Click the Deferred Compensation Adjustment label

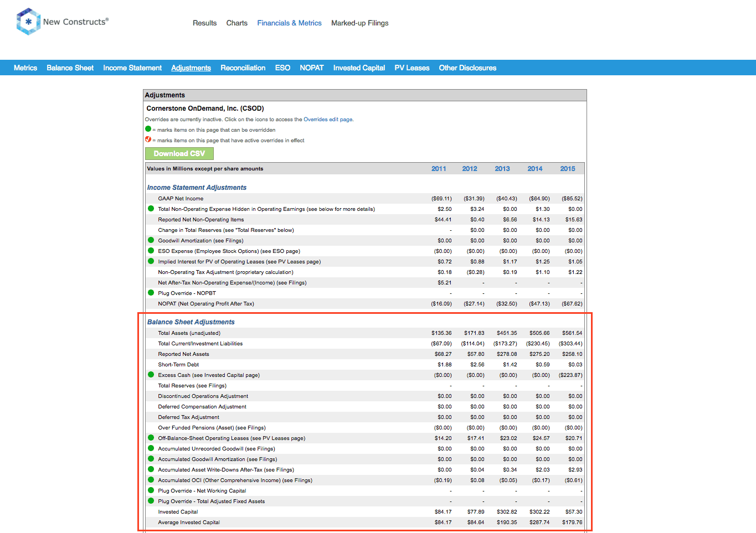[202, 407]
